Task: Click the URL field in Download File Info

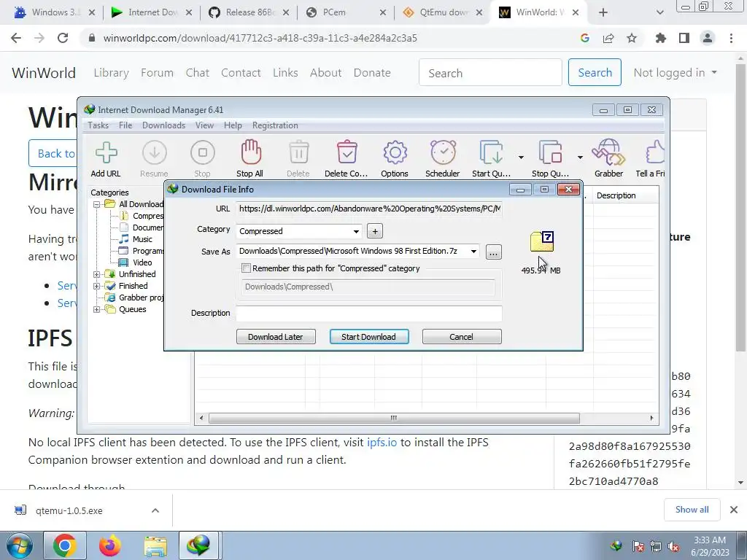Action: click(368, 209)
